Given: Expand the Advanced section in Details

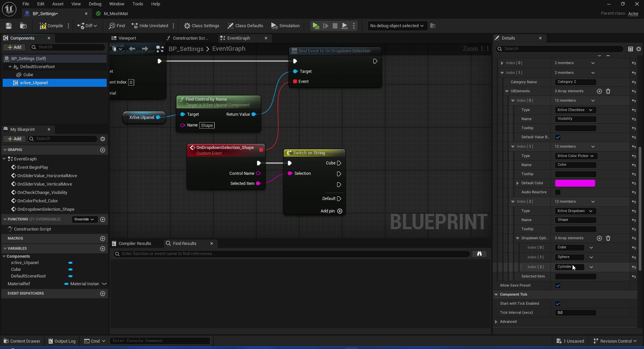Looking at the screenshot, I should point(496,322).
